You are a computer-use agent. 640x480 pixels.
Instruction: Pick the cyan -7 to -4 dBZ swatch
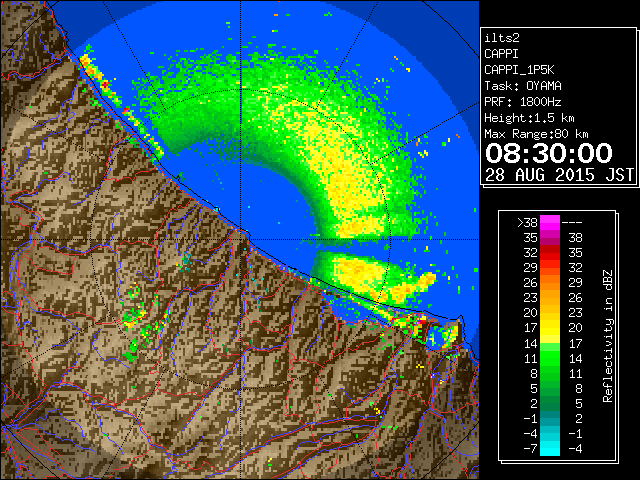click(550, 448)
